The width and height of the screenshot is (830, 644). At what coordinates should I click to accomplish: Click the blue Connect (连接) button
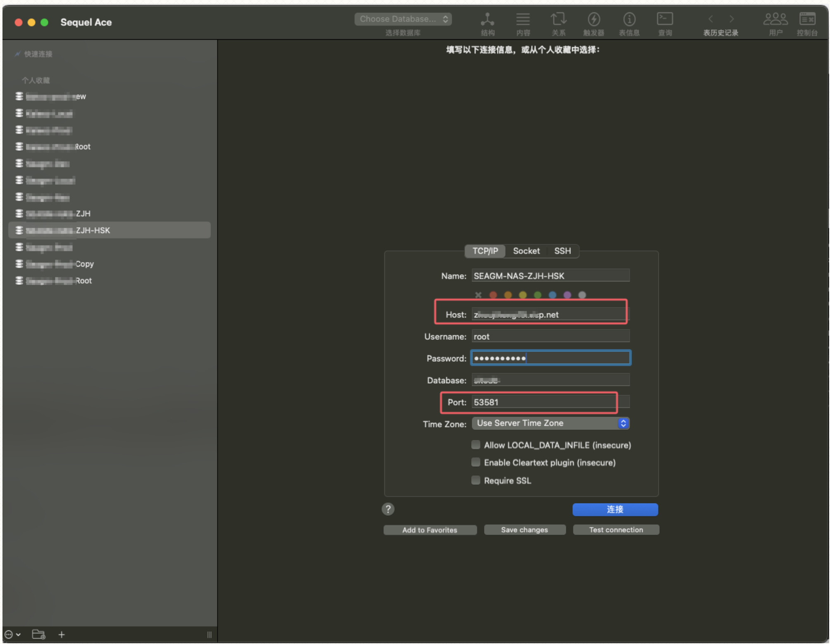pyautogui.click(x=615, y=509)
